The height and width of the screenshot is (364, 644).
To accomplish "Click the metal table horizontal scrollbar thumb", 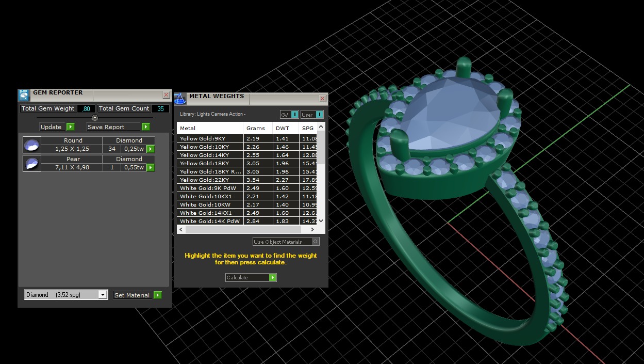I will (x=243, y=229).
